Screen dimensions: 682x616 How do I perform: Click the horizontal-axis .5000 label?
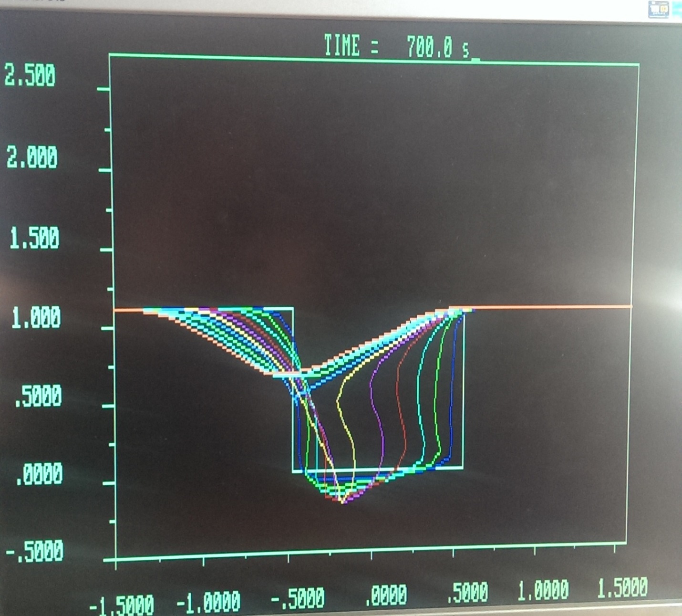click(467, 592)
